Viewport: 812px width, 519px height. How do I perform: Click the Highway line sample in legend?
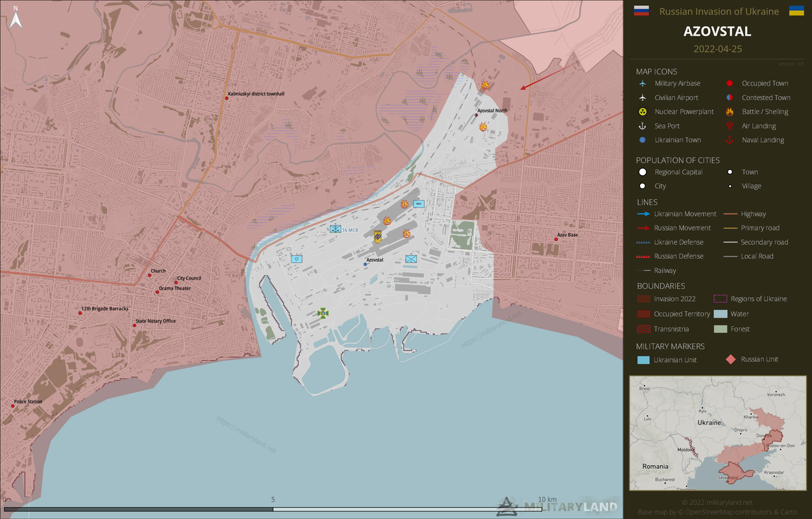(731, 214)
